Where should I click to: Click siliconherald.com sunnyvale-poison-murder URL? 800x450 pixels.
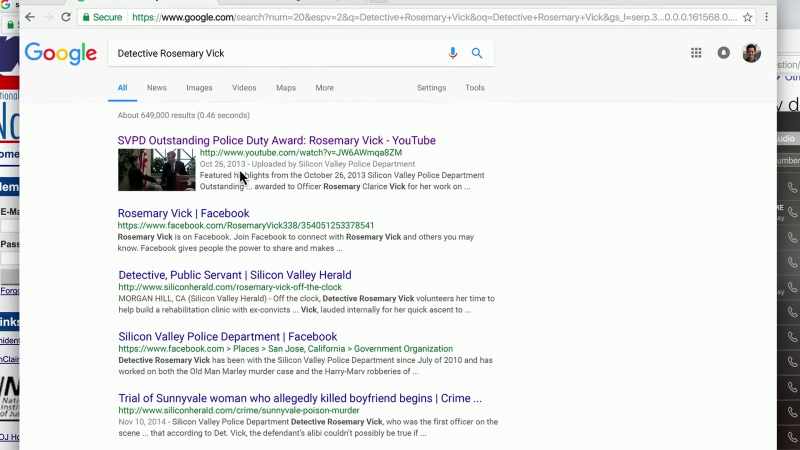[x=239, y=411]
